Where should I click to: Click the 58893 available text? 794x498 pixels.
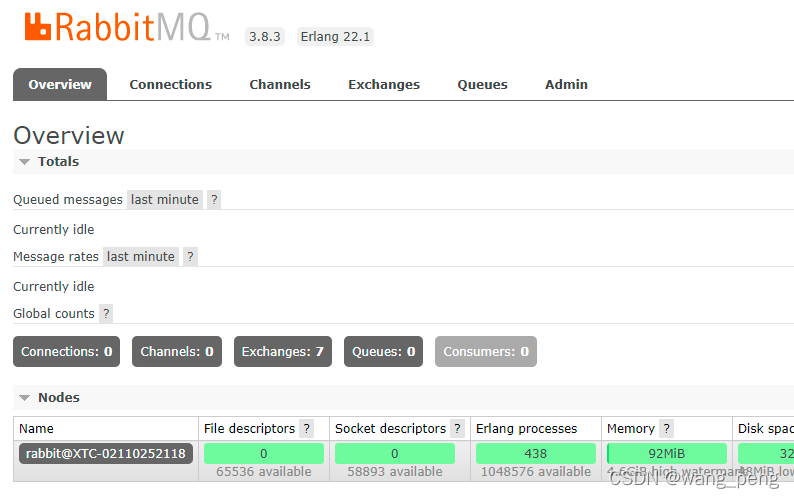(395, 472)
